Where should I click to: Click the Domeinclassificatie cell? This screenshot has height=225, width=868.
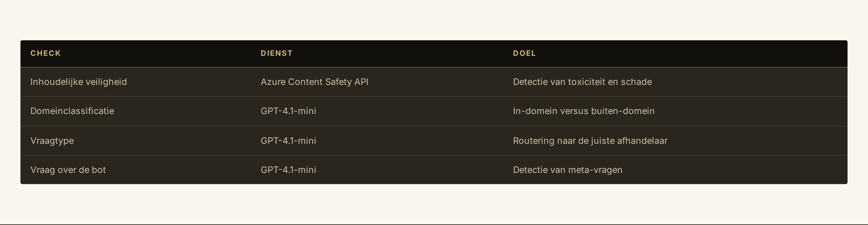tap(72, 111)
